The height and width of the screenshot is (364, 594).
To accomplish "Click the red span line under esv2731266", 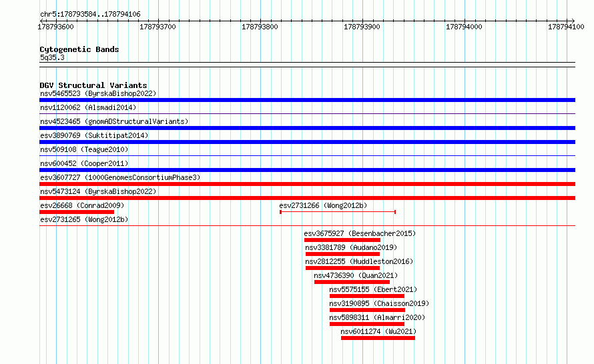I will (x=338, y=212).
